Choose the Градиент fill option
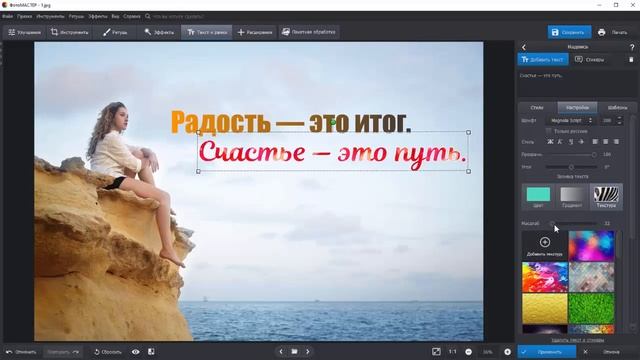Image resolution: width=640 pixels, height=360 pixels. click(572, 197)
